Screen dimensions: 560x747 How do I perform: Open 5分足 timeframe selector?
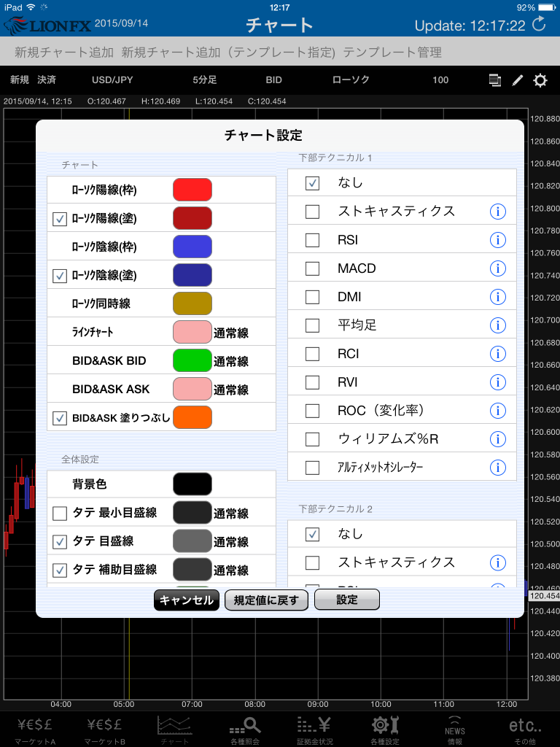(205, 80)
